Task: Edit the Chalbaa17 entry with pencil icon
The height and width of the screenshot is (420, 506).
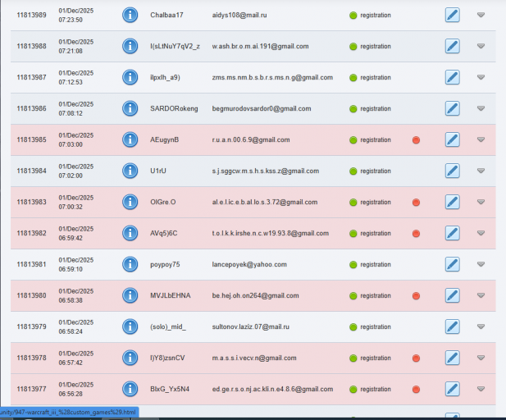Action: (x=453, y=15)
